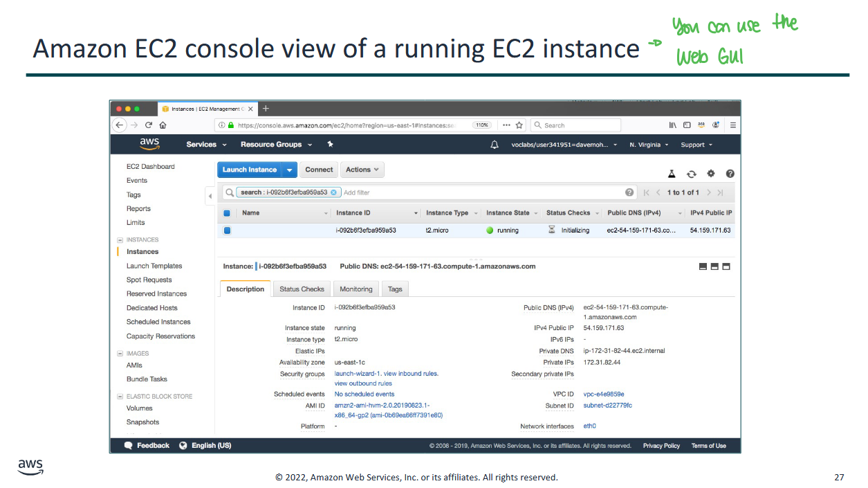
Task: Clear the search filter with x icon
Action: [x=333, y=192]
